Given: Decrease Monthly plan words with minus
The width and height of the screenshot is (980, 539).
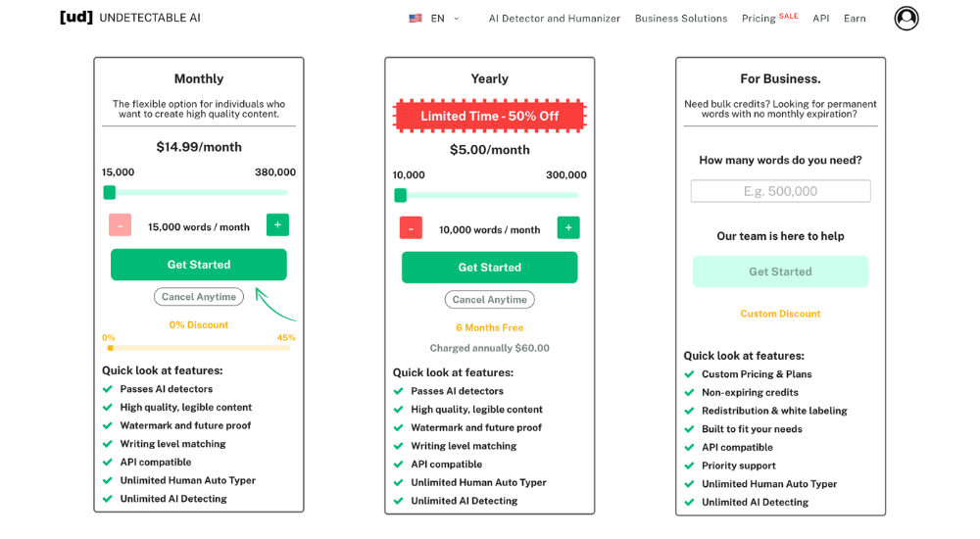Looking at the screenshot, I should click(x=120, y=225).
